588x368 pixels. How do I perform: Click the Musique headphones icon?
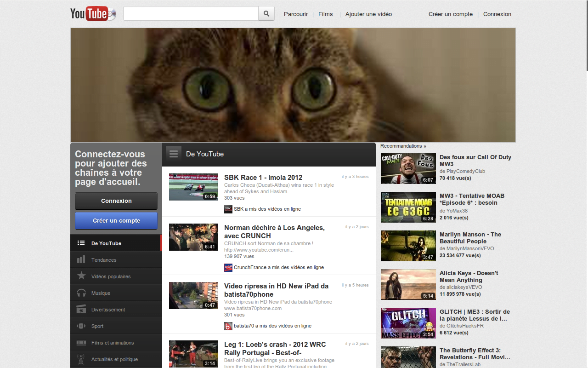81,293
